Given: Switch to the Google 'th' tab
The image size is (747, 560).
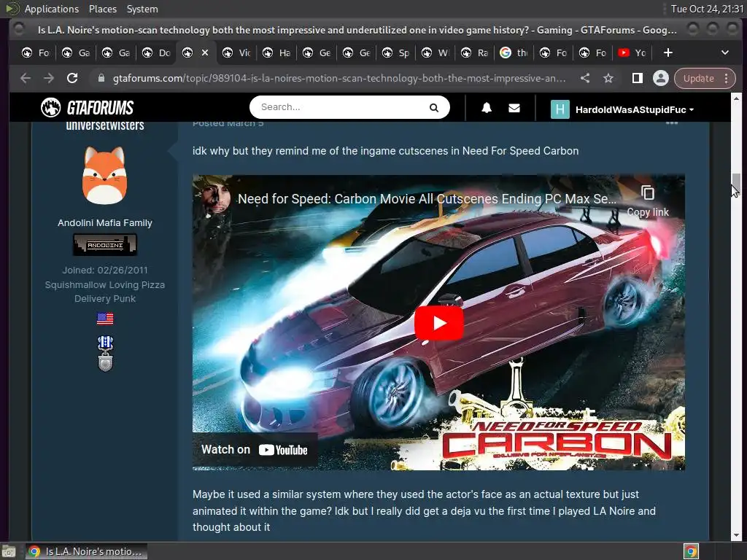Looking at the screenshot, I should point(514,52).
